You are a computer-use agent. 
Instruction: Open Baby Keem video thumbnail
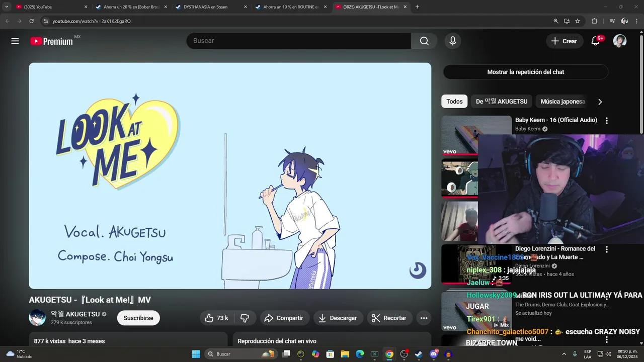tap(476, 135)
